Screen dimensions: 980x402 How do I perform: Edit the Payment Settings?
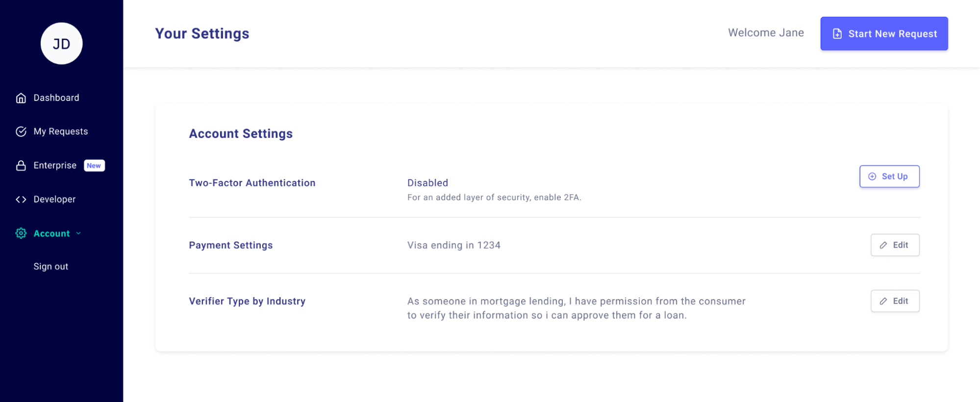895,245
